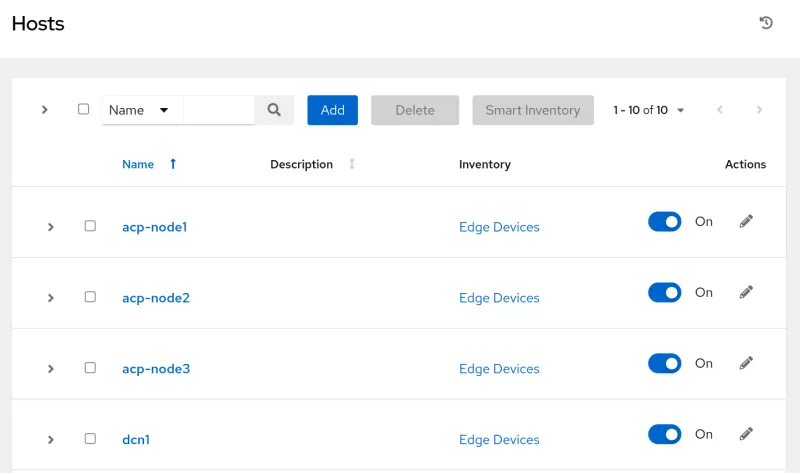Open the acp-node3 host link
800x473 pixels.
click(x=156, y=369)
